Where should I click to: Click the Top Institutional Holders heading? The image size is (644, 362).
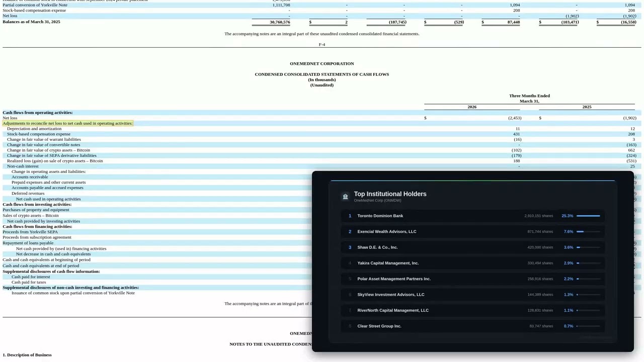pos(390,194)
